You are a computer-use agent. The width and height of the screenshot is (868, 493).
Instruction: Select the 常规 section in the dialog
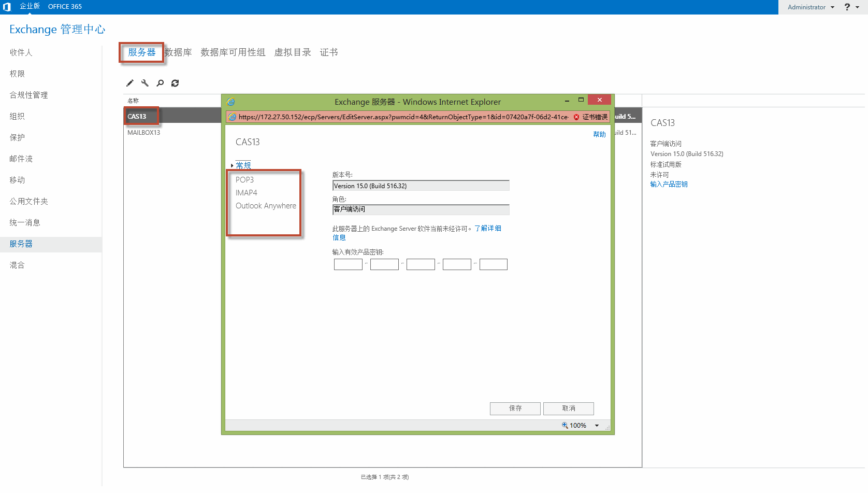click(243, 165)
